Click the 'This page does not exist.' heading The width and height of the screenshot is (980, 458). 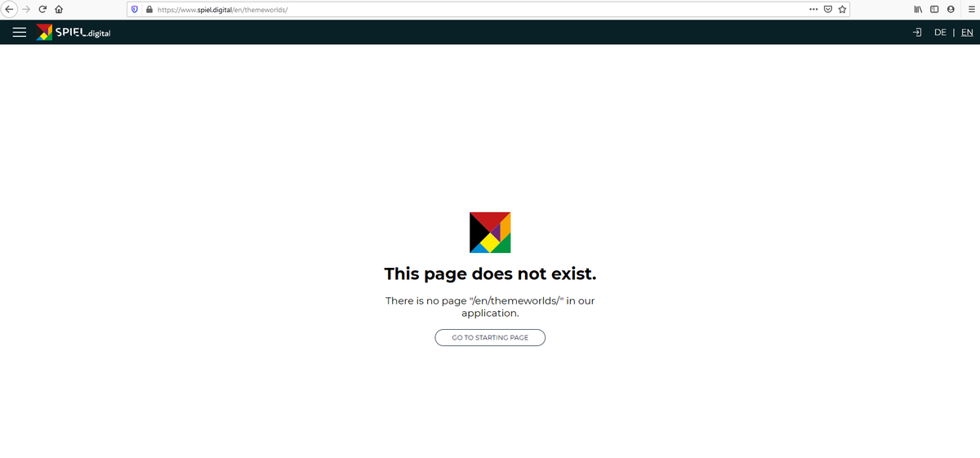[x=490, y=273]
